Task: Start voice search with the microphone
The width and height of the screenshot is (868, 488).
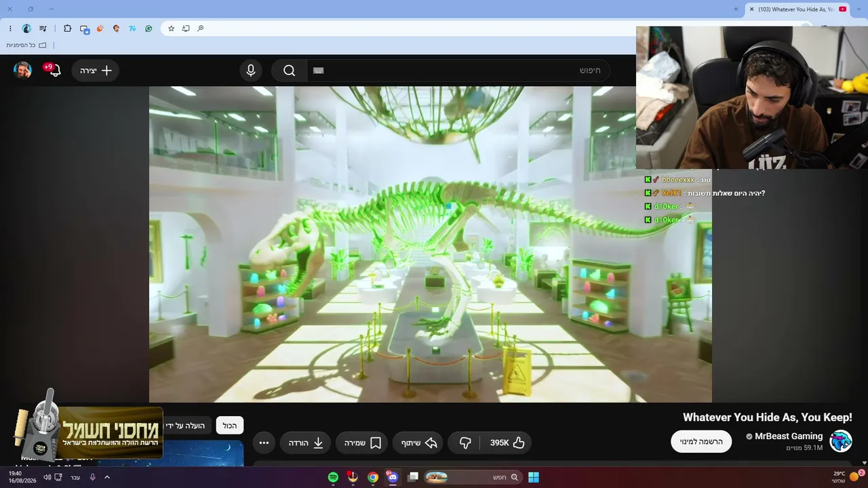Action: 251,70
